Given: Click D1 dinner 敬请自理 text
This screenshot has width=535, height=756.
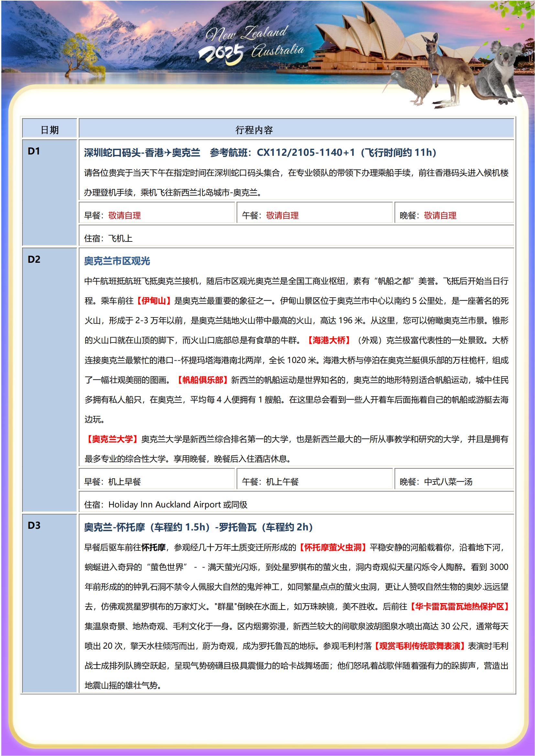Looking at the screenshot, I should coord(440,215).
